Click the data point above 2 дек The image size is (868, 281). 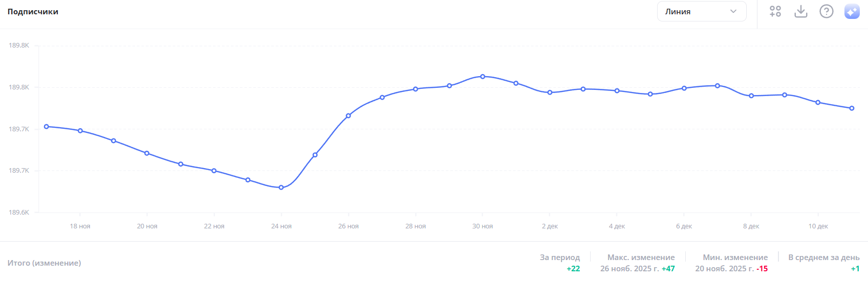(550, 92)
